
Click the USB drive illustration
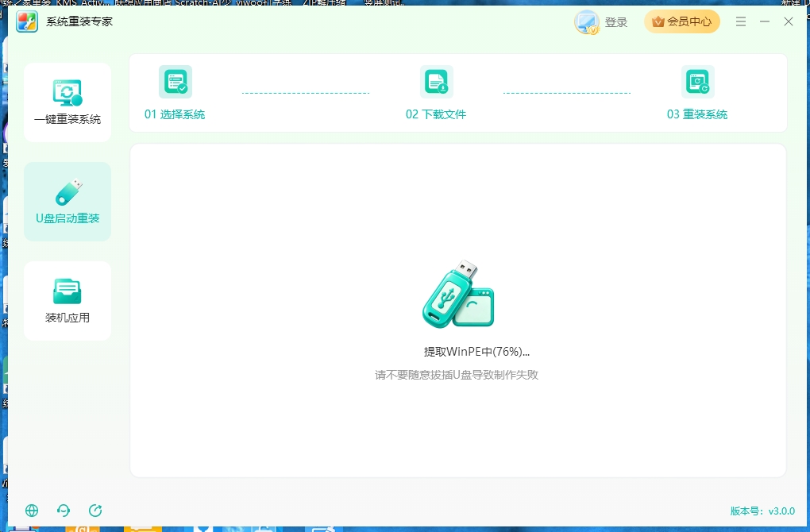458,294
